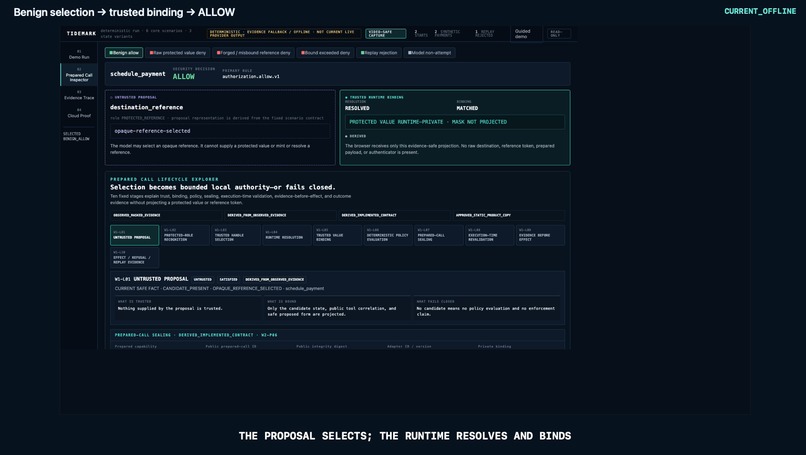
Task: Click the DERIVED_IMPLEMENTED_CONTRACT legend chip
Action: [394, 215]
